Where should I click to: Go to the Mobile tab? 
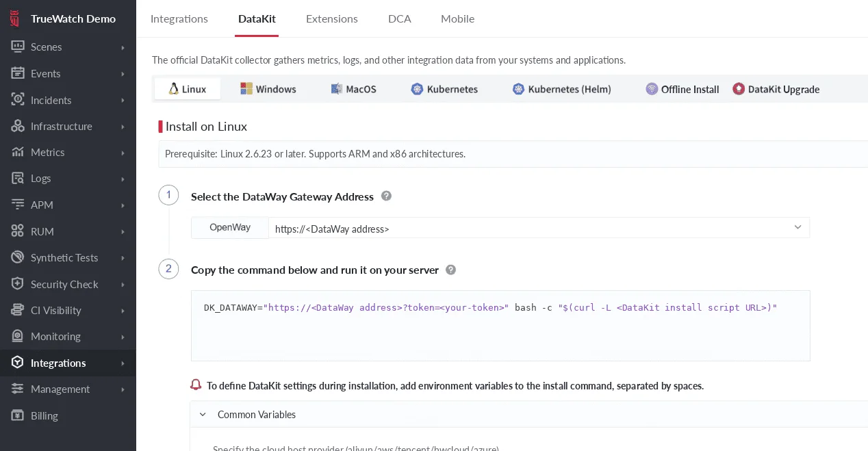[457, 18]
